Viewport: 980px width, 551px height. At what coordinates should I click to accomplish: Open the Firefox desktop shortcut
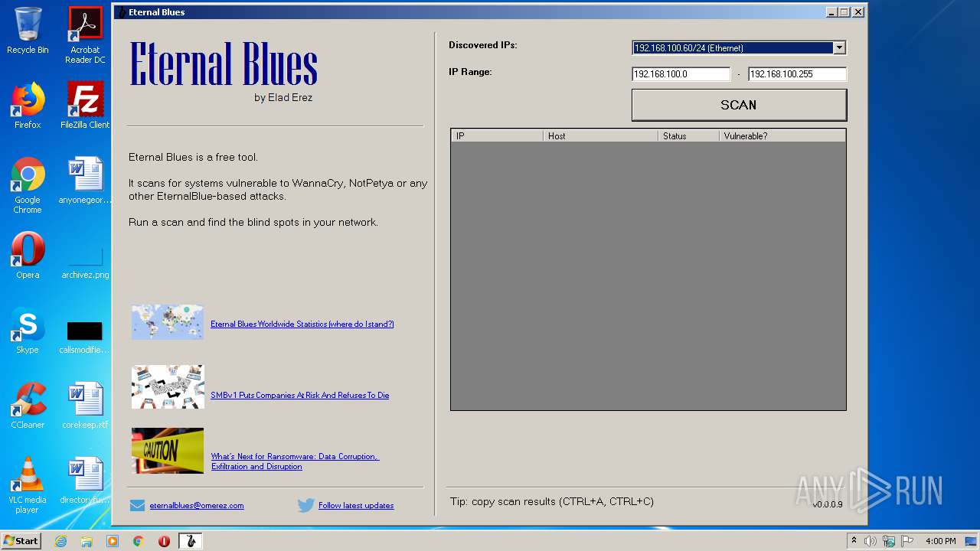pos(28,106)
